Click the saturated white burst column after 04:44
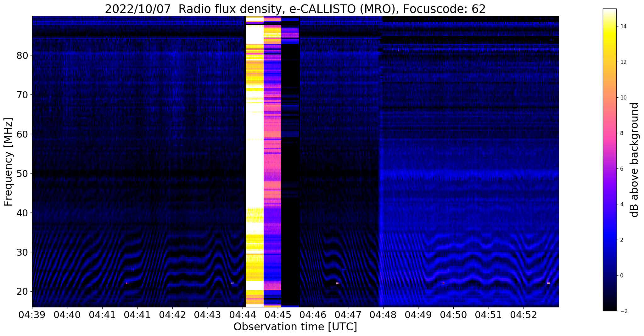The width and height of the screenshot is (644, 336). coord(255,162)
